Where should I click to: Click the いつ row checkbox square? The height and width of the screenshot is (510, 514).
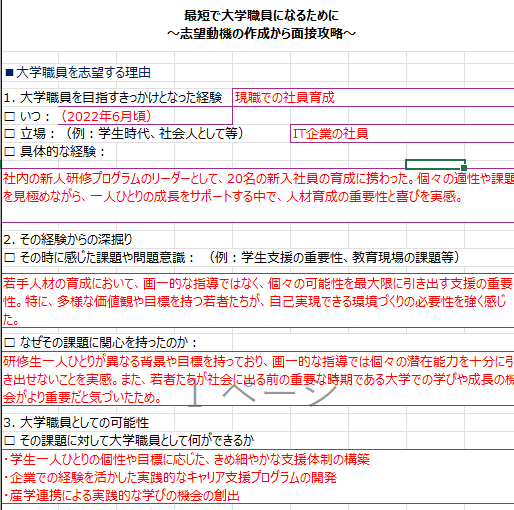pos(10,116)
